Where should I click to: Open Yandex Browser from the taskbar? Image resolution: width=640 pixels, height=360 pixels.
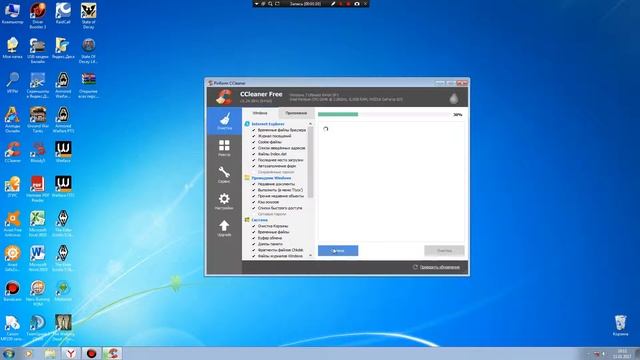[71, 353]
